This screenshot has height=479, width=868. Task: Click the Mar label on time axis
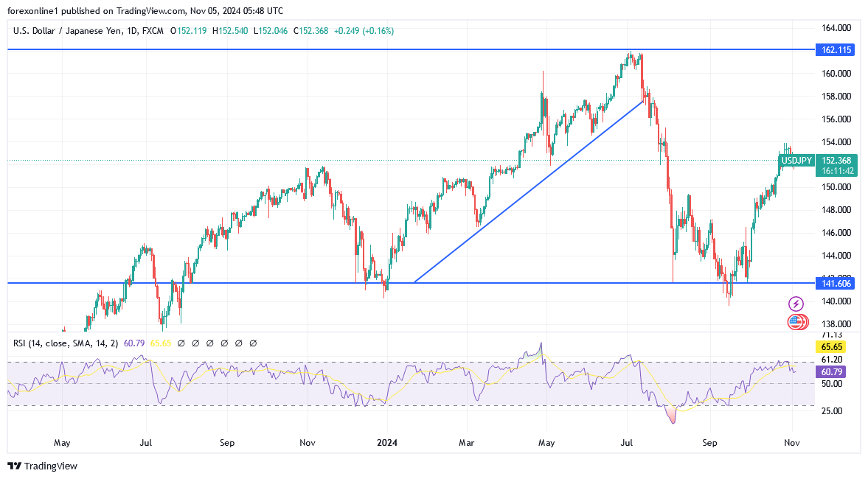click(x=467, y=442)
